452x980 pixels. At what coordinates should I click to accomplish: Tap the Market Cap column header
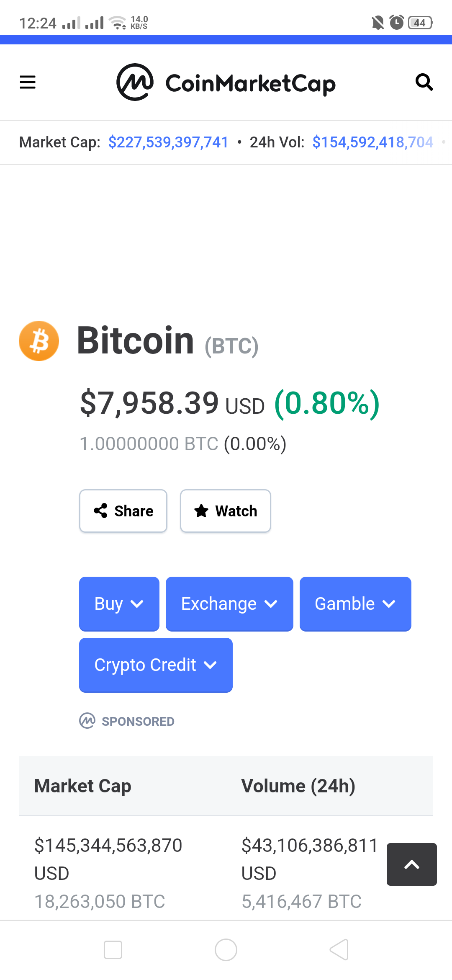pyautogui.click(x=83, y=786)
